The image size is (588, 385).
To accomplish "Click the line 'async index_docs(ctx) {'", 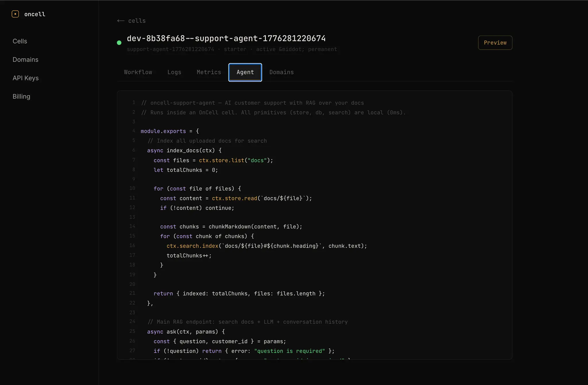I will coord(184,151).
